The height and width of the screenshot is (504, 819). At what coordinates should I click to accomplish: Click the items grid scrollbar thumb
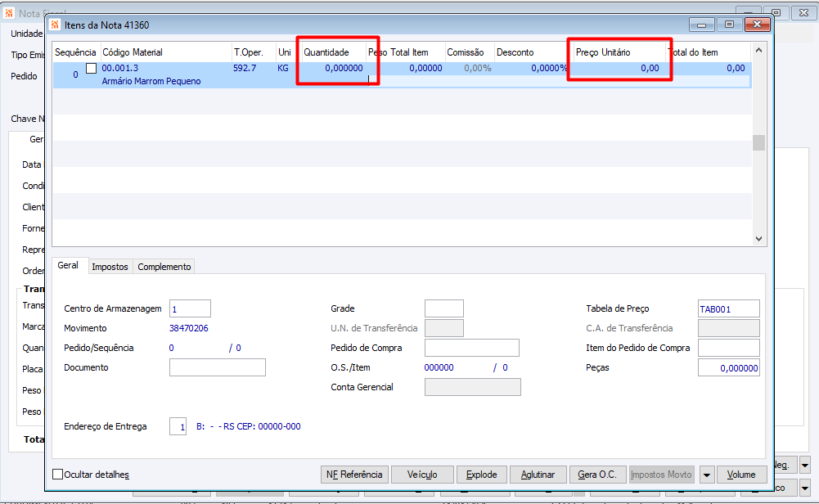(x=758, y=142)
